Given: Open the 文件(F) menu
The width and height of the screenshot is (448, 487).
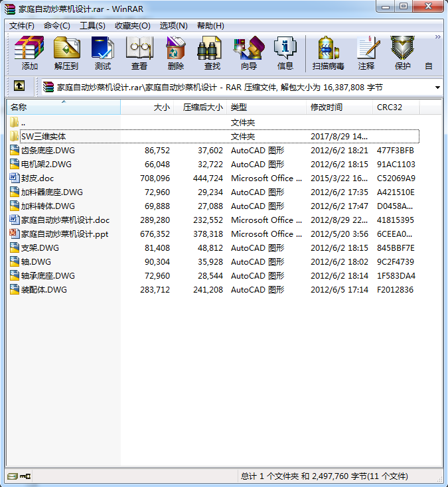Looking at the screenshot, I should tap(22, 25).
